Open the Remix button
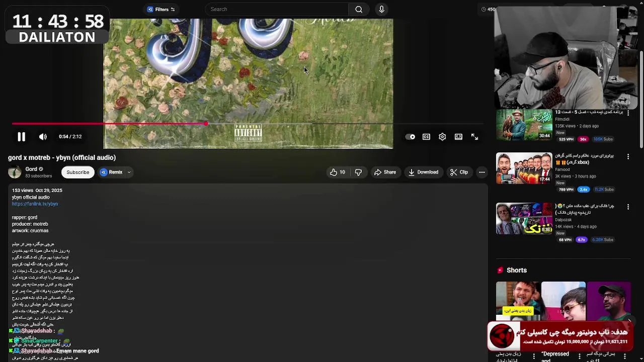 111,172
